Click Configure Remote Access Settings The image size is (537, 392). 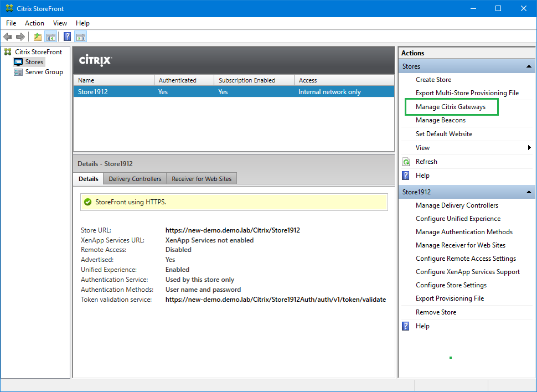(x=466, y=259)
